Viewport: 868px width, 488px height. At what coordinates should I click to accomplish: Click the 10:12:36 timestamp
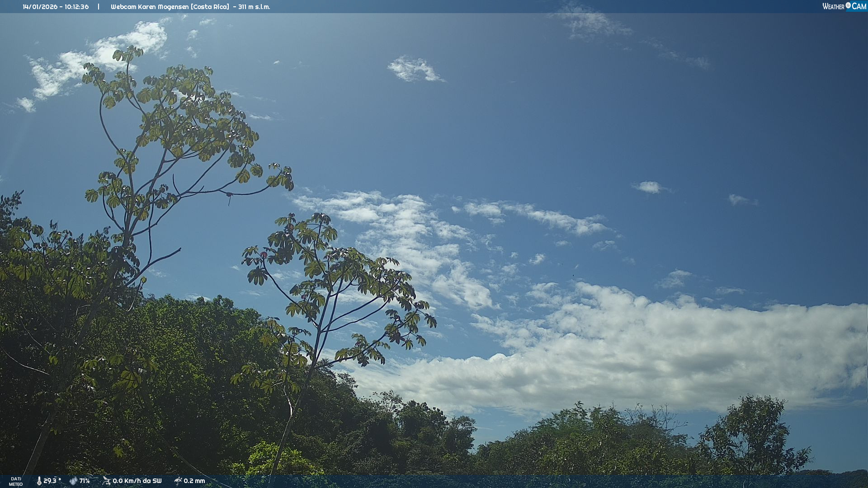point(76,7)
